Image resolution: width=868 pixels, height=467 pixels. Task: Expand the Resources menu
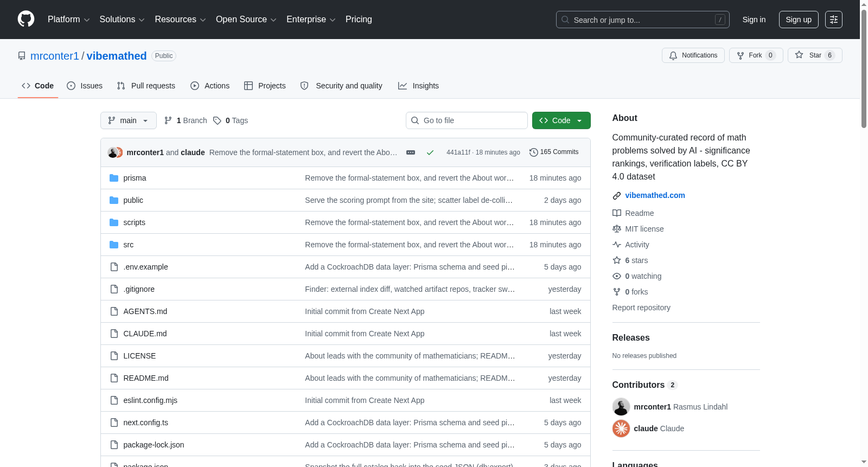[x=180, y=20]
